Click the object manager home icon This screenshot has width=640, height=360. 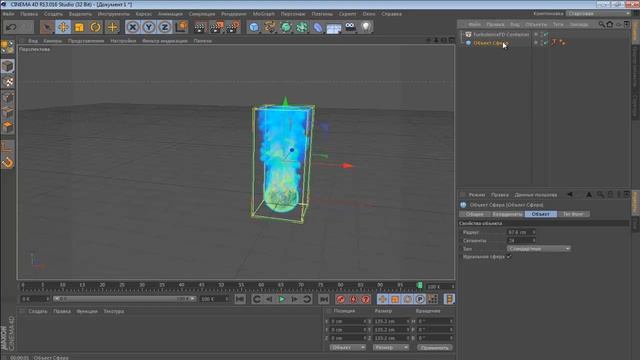point(610,24)
